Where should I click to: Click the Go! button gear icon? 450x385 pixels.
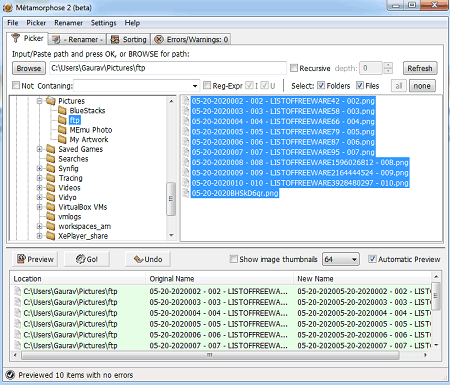(x=80, y=259)
